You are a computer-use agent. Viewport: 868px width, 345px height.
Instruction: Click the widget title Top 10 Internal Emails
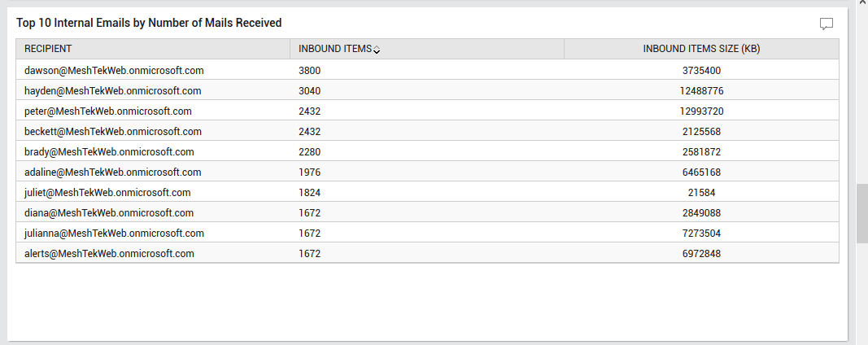click(x=149, y=23)
